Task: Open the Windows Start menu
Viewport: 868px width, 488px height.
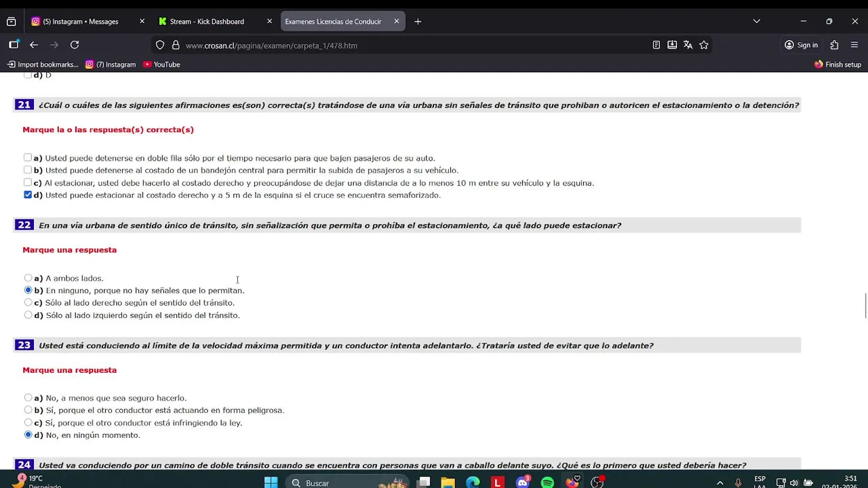Action: pos(271,483)
